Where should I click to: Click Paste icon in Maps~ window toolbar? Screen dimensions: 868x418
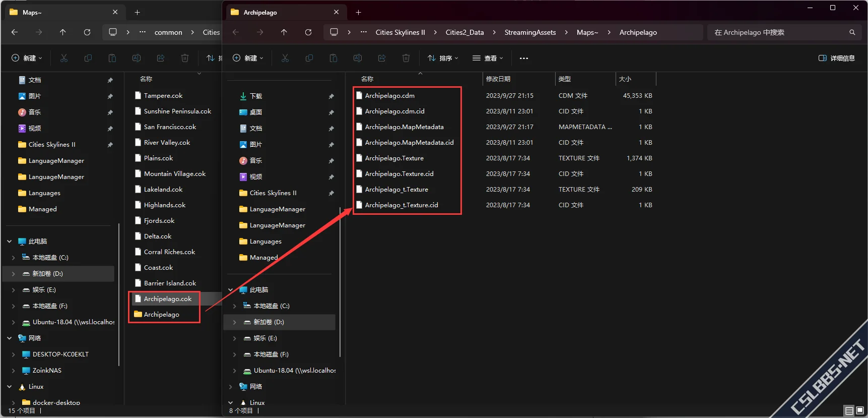click(112, 58)
